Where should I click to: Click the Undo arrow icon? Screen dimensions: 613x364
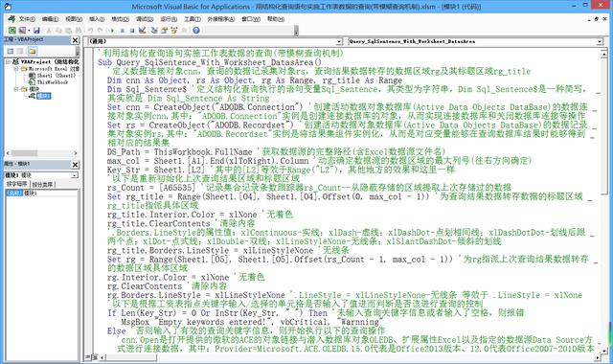(91, 30)
